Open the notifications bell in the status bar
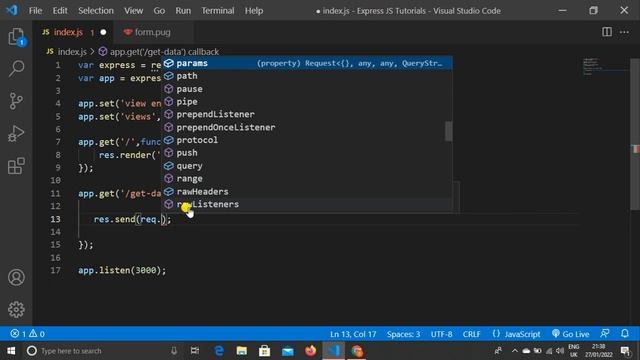Viewport: 640px width, 360px height. click(x=624, y=334)
